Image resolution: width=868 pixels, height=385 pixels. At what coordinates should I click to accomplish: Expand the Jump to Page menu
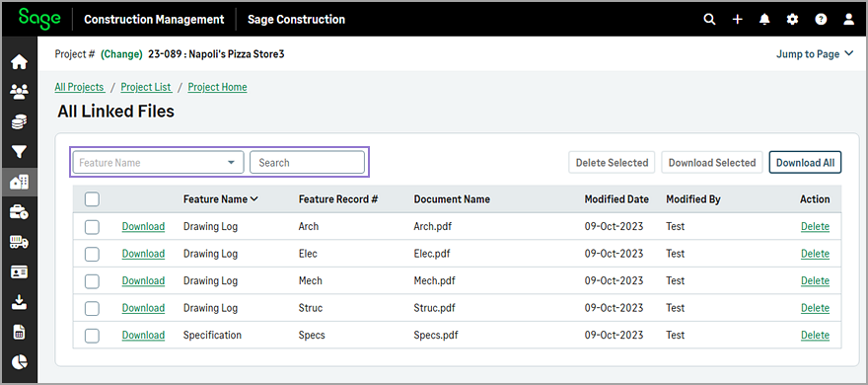click(x=816, y=53)
